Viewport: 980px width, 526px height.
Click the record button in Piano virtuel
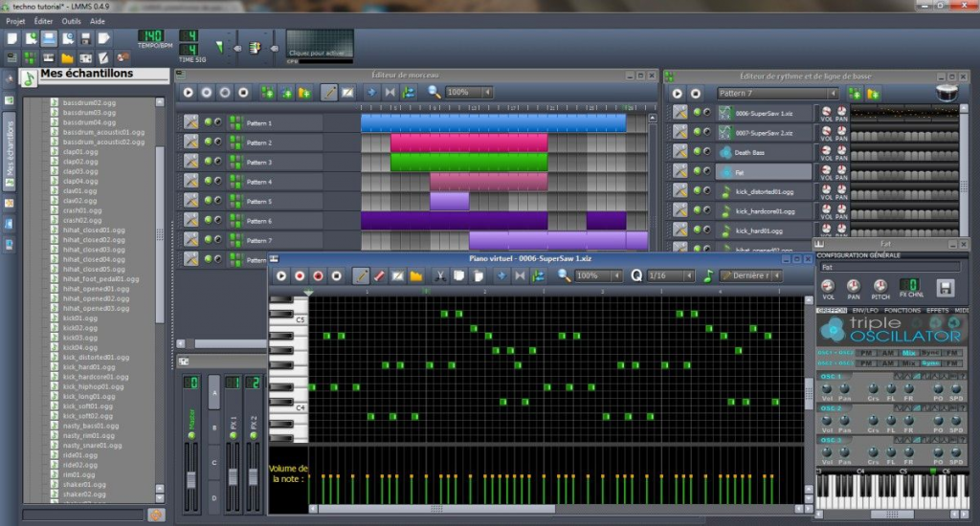tap(300, 275)
